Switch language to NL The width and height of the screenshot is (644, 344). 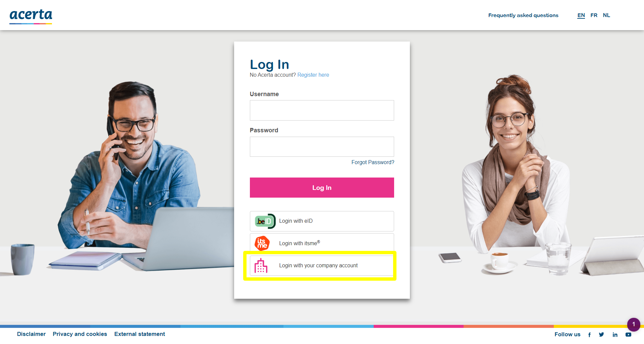[x=606, y=15]
